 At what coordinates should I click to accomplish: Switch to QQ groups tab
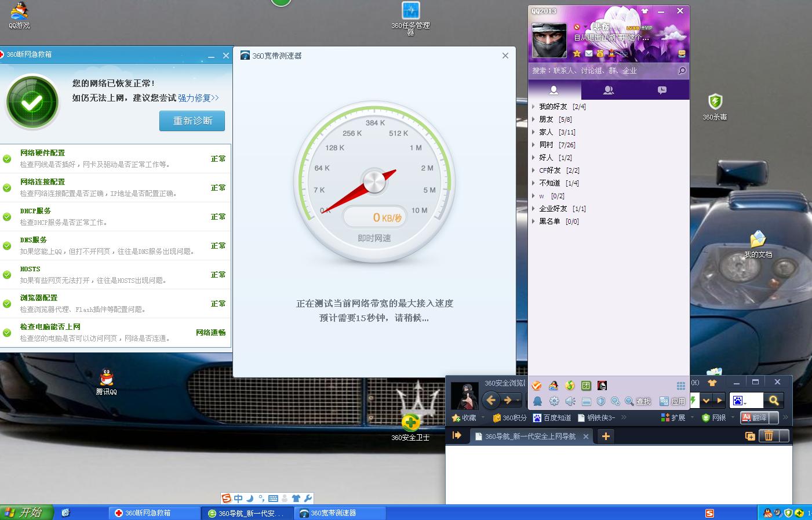608,90
